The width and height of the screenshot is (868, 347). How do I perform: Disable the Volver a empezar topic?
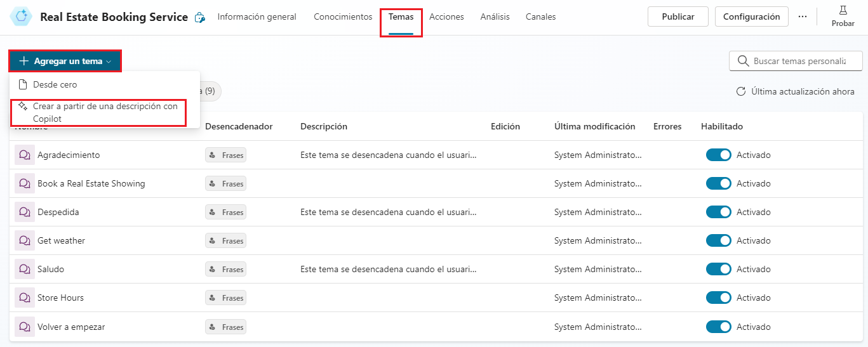719,327
